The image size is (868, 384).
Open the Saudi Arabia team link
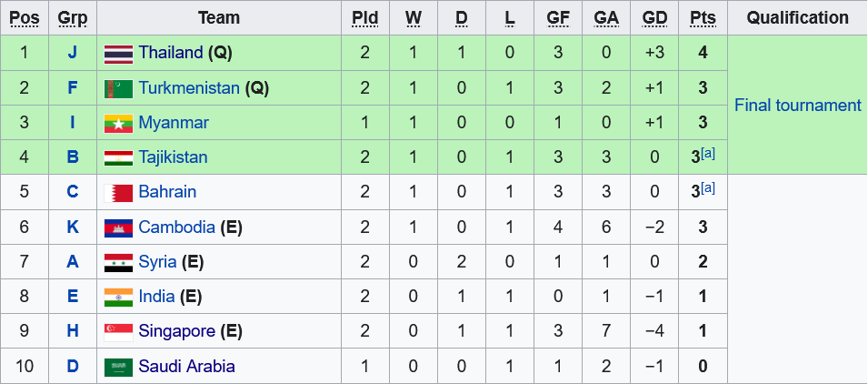186,367
